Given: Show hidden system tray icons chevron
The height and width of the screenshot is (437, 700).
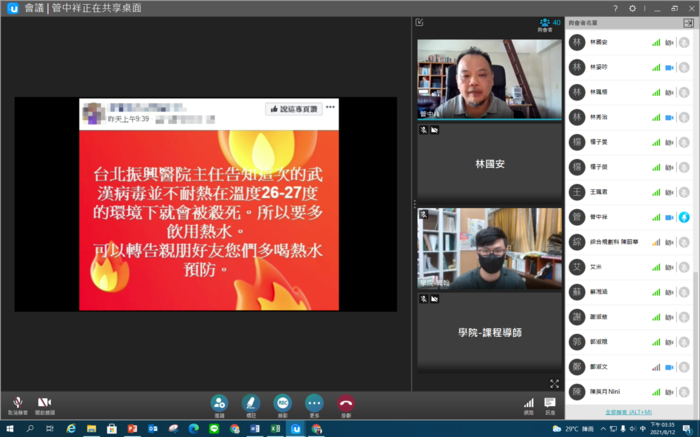Looking at the screenshot, I should pos(603,429).
